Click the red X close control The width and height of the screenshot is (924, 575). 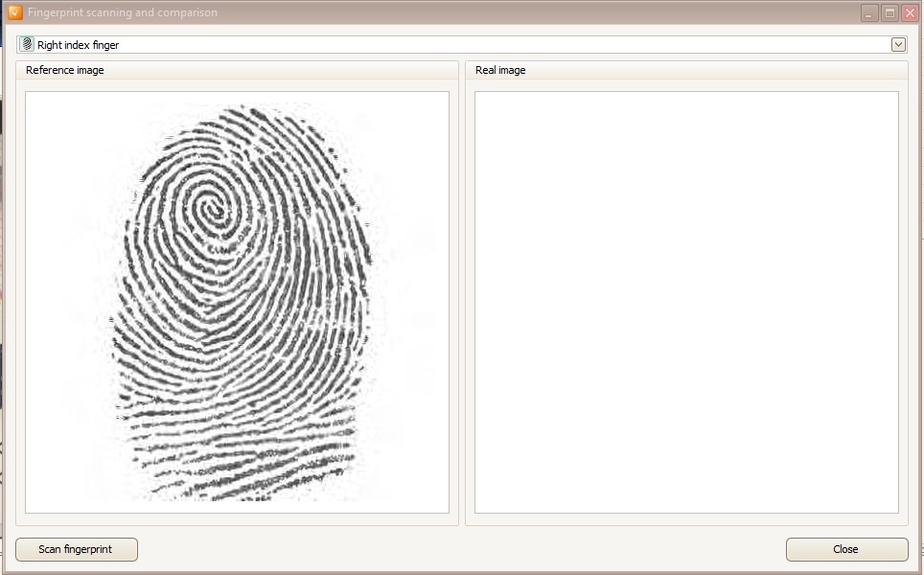click(910, 12)
